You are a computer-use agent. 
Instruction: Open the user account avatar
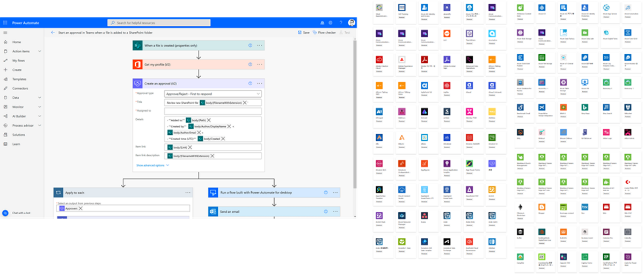(x=351, y=23)
